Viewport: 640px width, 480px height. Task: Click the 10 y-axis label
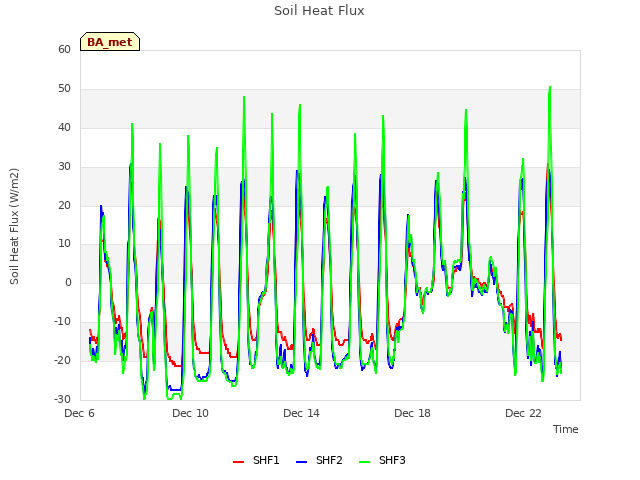tap(64, 244)
